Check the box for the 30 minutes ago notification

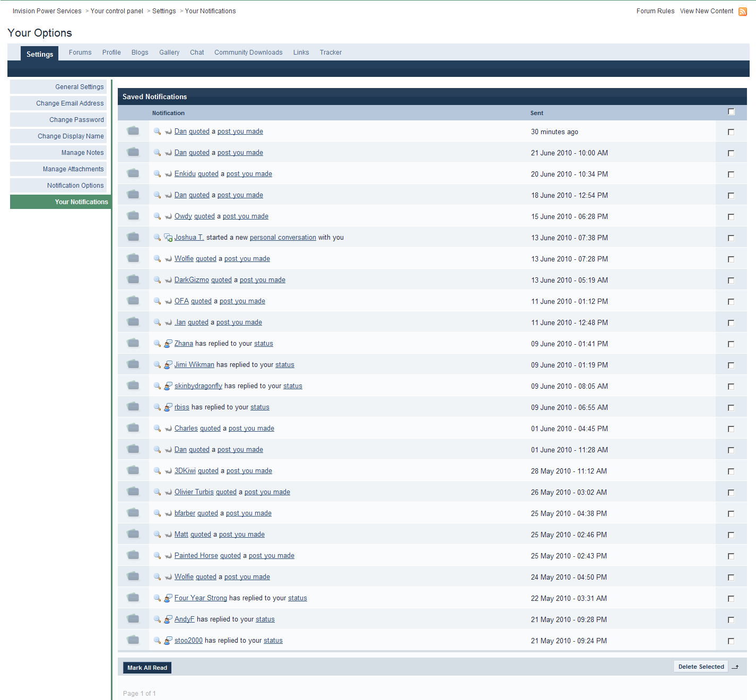coord(731,132)
